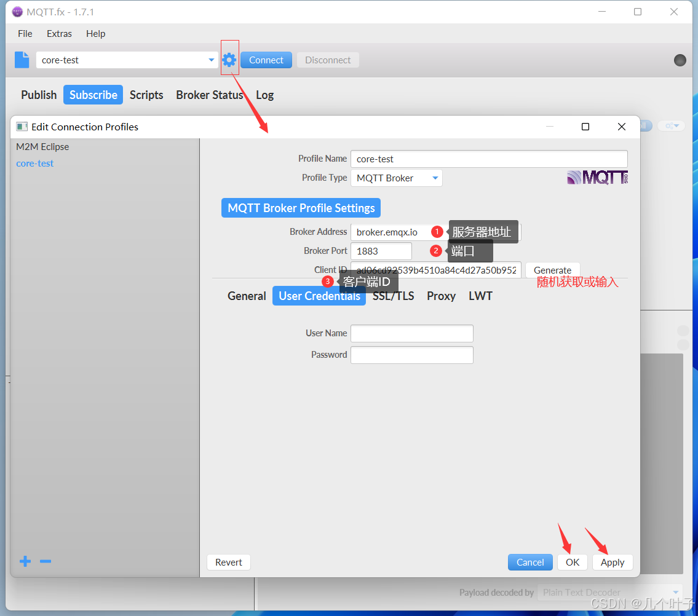This screenshot has width=698, height=616.
Task: Click the Edit Connection Profiles window icon
Action: click(x=22, y=127)
